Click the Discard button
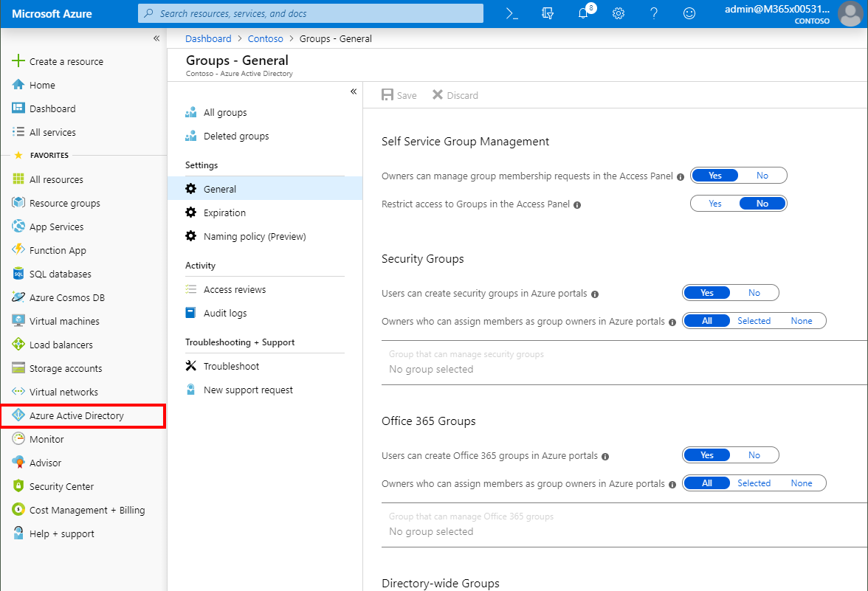868x591 pixels. 455,95
